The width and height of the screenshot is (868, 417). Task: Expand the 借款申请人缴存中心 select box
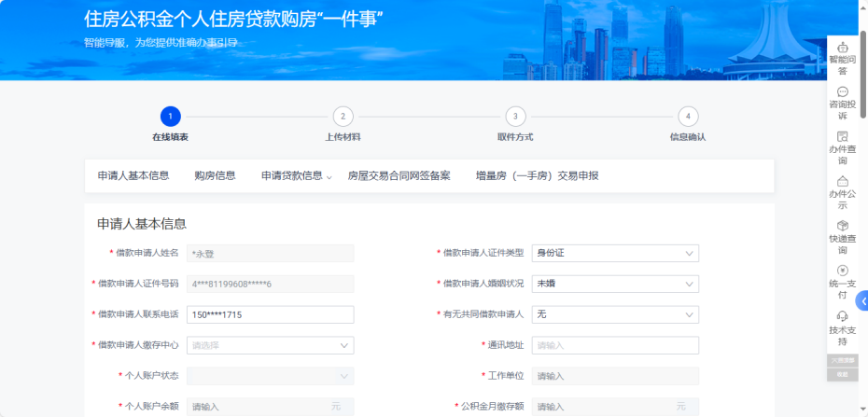[270, 345]
